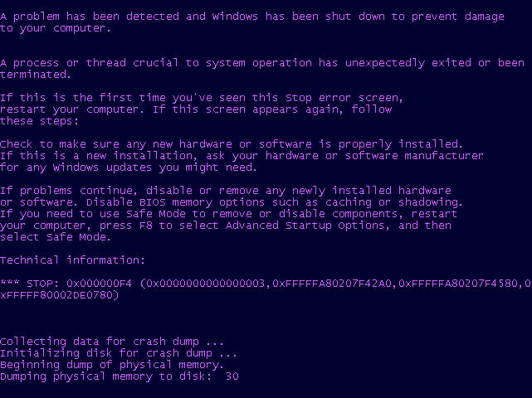
Task: Click "Collecting data for crash dump" line
Action: (x=112, y=342)
